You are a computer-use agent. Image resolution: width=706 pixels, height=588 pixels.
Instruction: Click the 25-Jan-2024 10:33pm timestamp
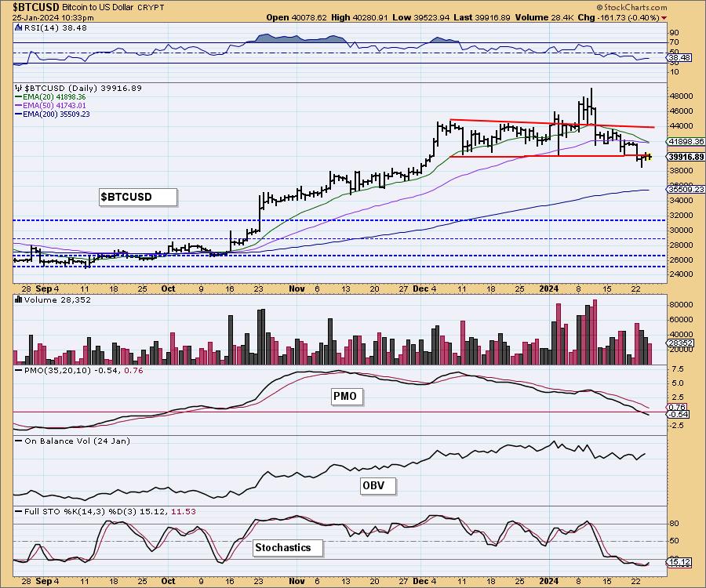click(53, 17)
